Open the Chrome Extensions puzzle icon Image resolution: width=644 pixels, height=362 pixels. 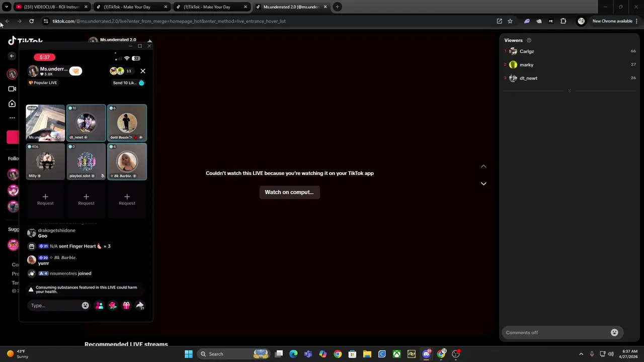coord(563,21)
